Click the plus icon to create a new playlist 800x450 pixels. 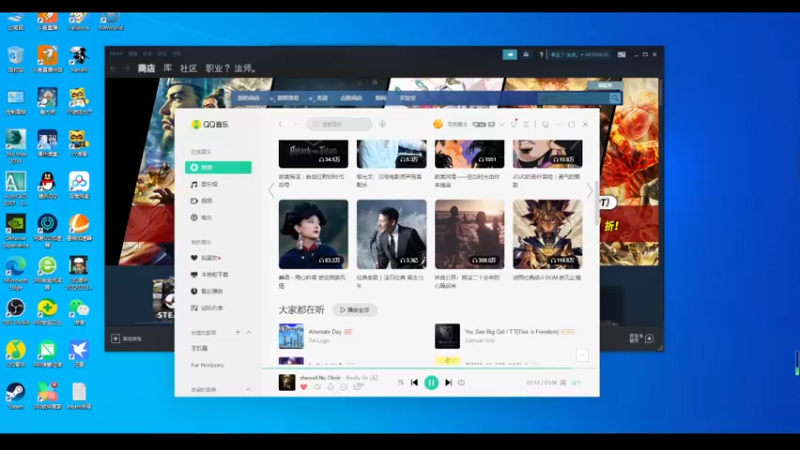238,332
